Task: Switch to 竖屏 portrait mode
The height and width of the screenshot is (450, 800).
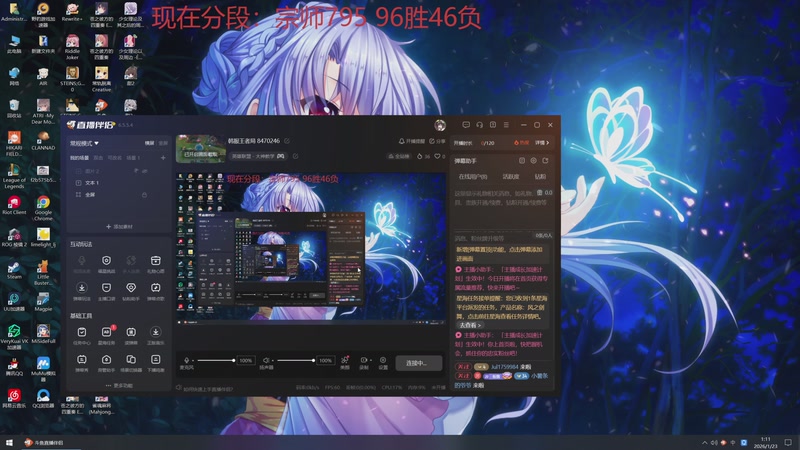Action: tap(163, 143)
